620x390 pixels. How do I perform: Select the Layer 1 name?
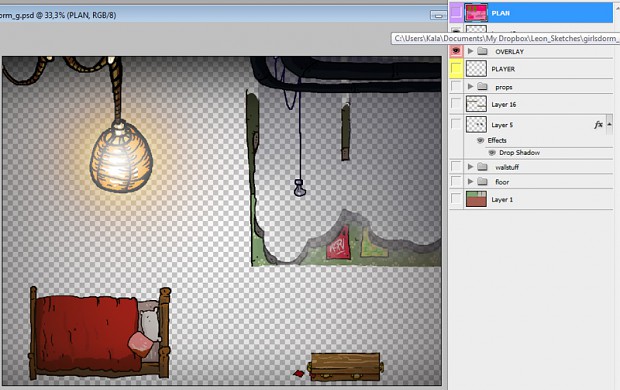click(502, 200)
